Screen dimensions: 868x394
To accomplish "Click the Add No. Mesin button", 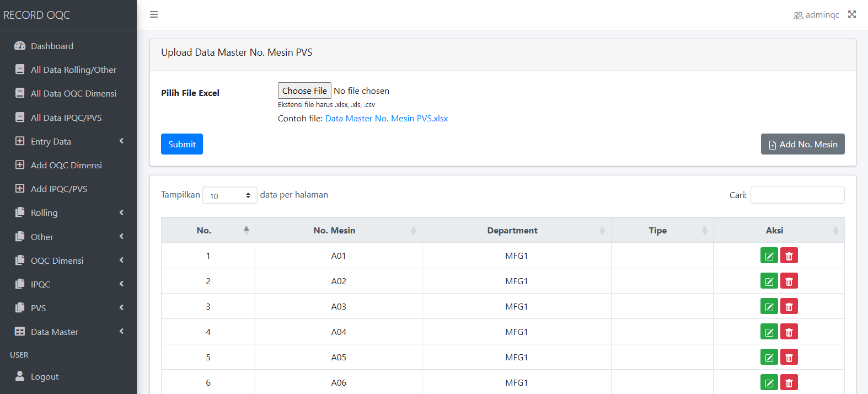I will [802, 145].
